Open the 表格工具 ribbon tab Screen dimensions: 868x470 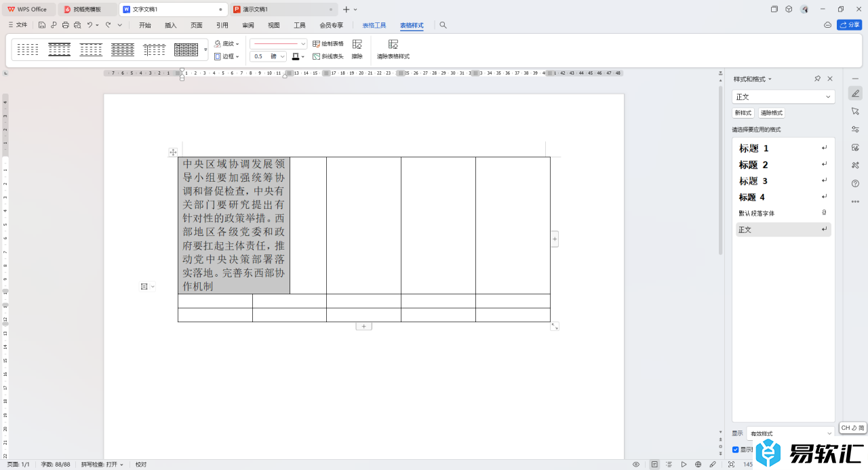(x=374, y=25)
